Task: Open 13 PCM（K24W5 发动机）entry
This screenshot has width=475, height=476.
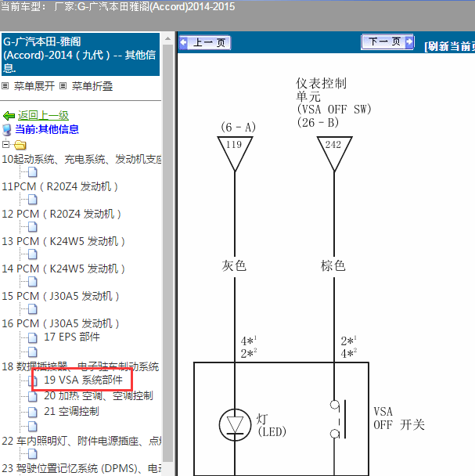Action: (63, 241)
